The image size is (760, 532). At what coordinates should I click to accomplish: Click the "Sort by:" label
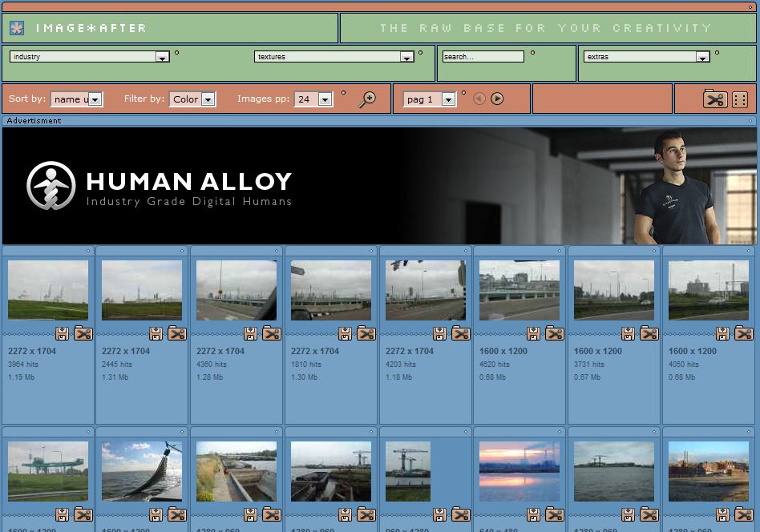[x=27, y=99]
